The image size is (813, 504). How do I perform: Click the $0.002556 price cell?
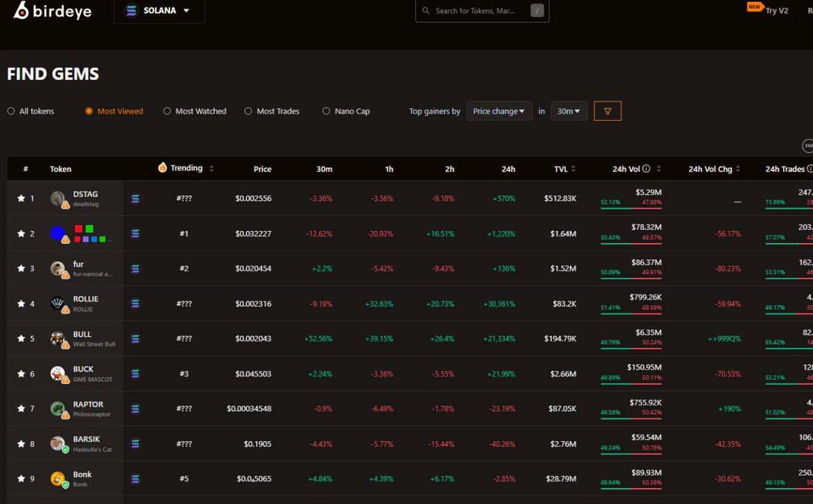coord(253,198)
